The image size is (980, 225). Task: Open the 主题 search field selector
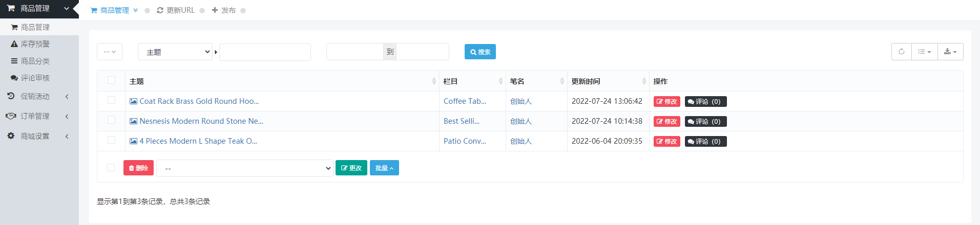(x=175, y=52)
